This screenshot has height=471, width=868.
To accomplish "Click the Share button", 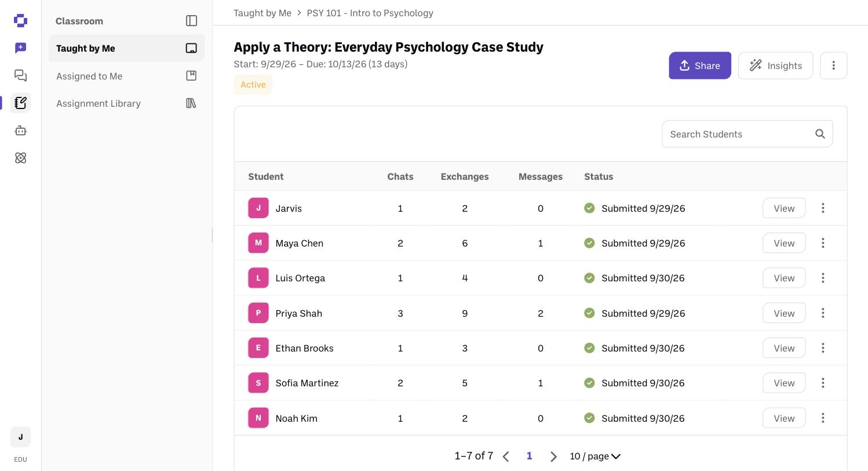I will pyautogui.click(x=700, y=66).
